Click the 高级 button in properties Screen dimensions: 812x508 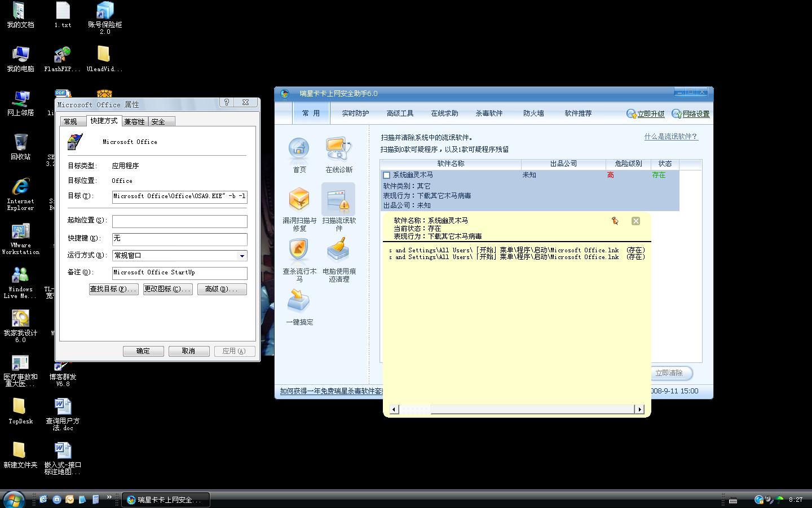(222, 289)
